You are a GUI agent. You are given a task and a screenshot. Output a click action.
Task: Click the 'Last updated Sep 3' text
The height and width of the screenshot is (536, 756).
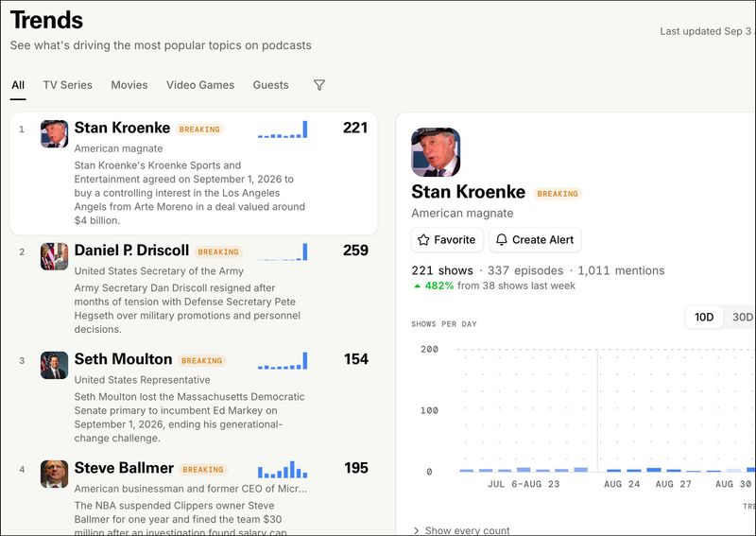pos(705,31)
